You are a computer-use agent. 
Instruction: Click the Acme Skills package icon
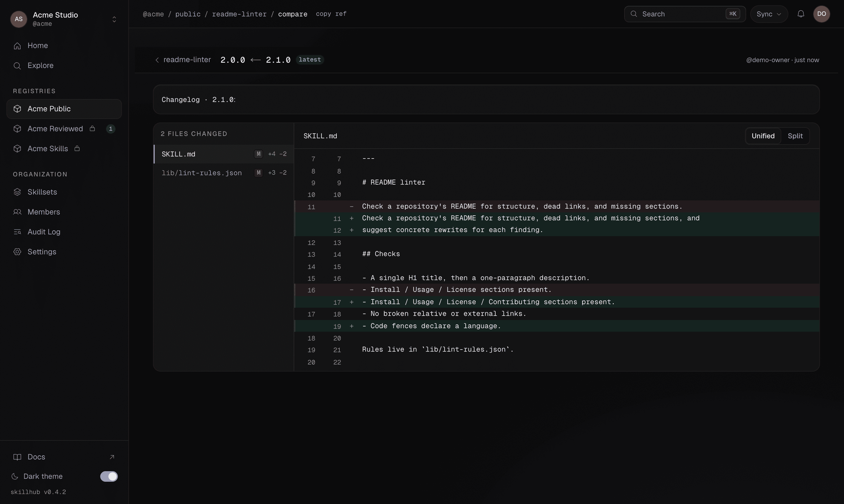(17, 149)
